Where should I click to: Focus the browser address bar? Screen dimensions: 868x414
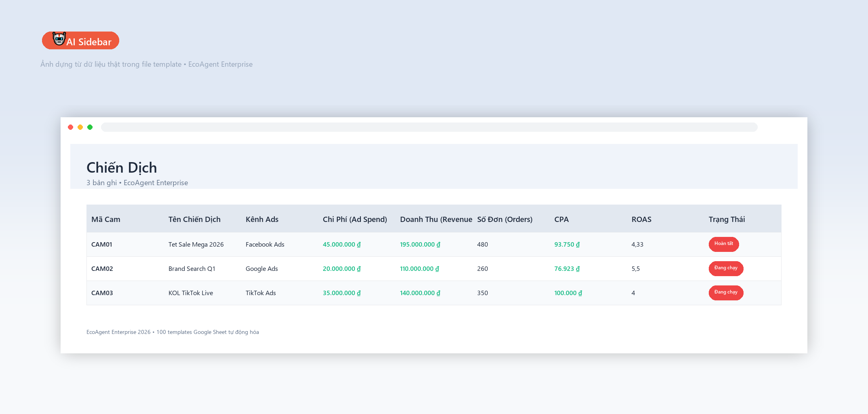pos(429,127)
